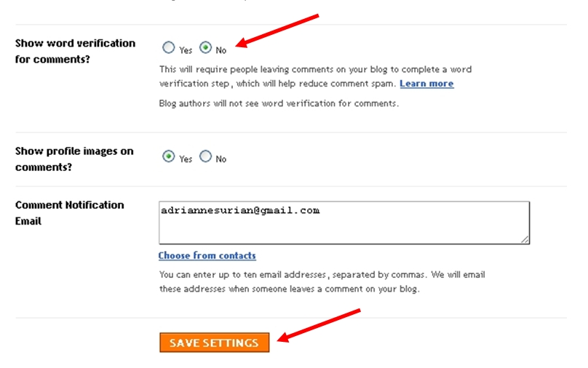Click the ten email addresses help text
The width and height of the screenshot is (588, 368).
(x=322, y=281)
